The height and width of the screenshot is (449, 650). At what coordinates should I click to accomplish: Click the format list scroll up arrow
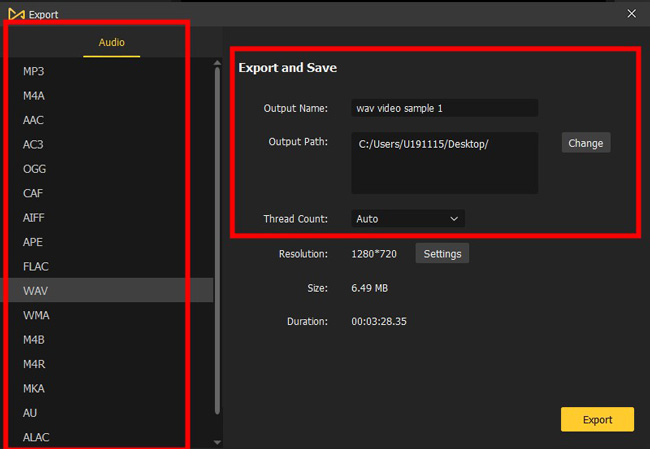[217, 63]
